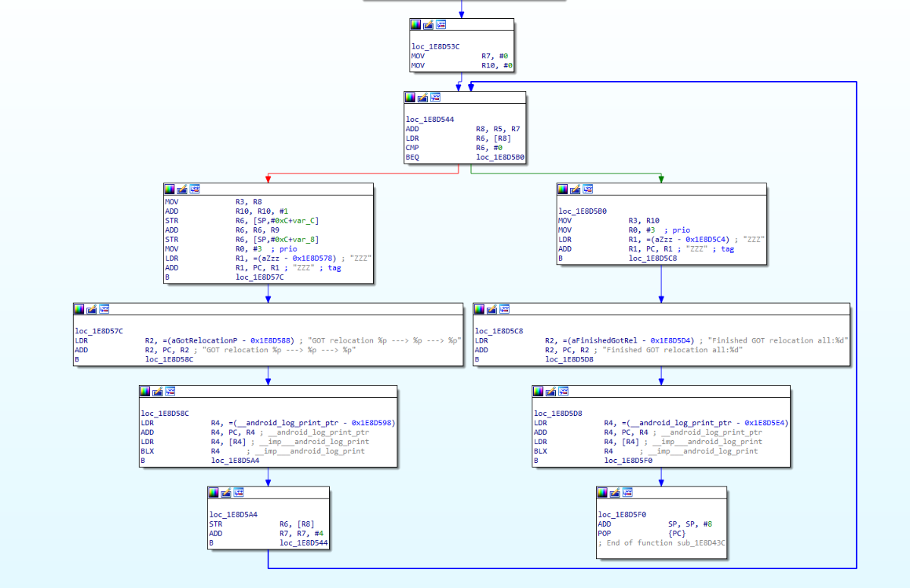Click the branch operand in B loc_1E8D544
The height and width of the screenshot is (588, 910).
[304, 543]
